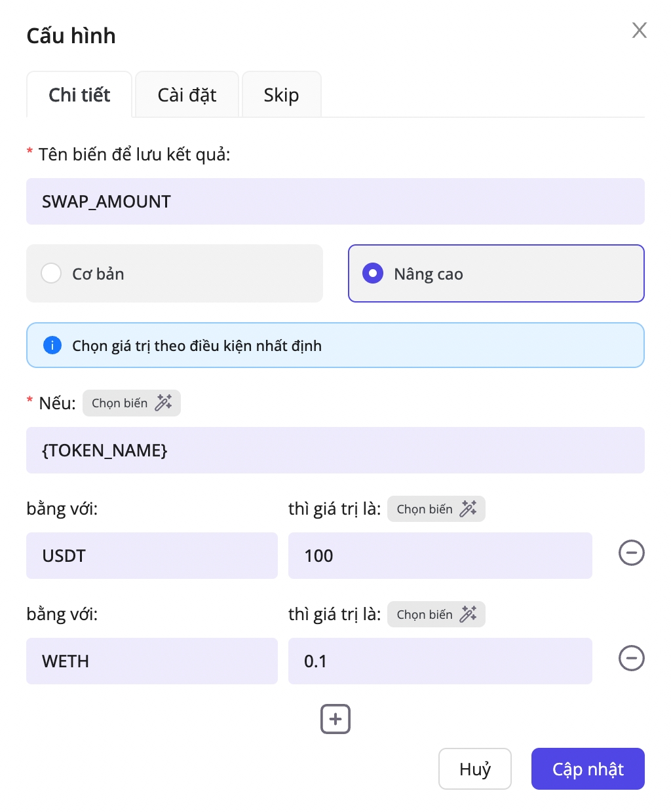Focus the USDT comparison field
The width and height of the screenshot is (671, 812).
pyautogui.click(x=151, y=556)
